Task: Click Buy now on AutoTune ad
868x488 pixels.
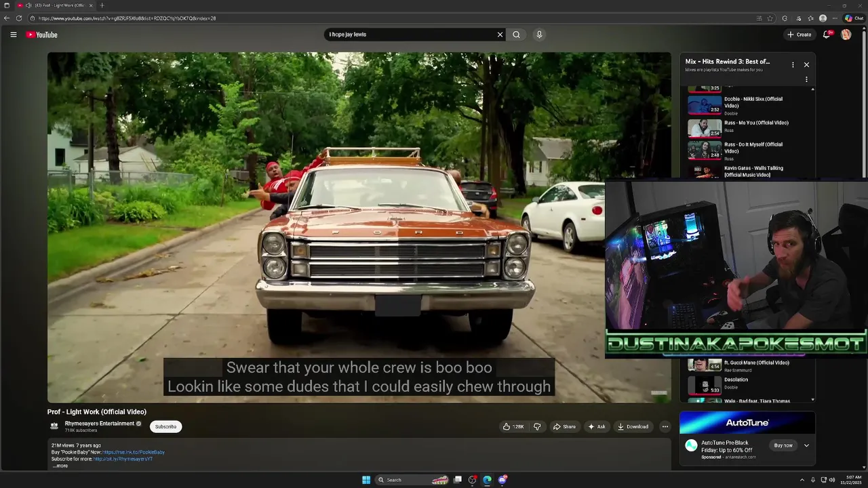Action: pos(783,445)
